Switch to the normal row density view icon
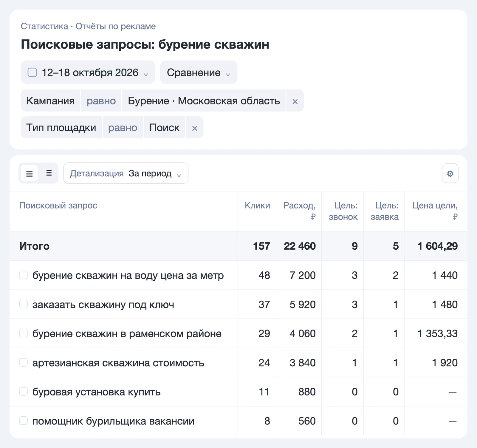The width and height of the screenshot is (477, 448). point(29,173)
